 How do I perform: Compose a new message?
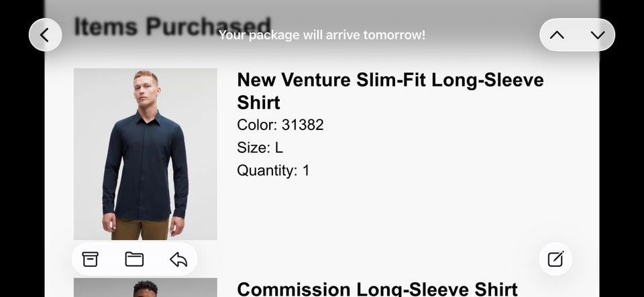(555, 259)
